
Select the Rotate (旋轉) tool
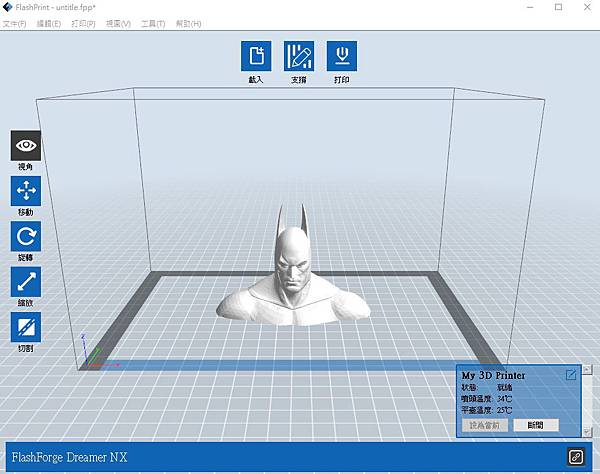26,236
